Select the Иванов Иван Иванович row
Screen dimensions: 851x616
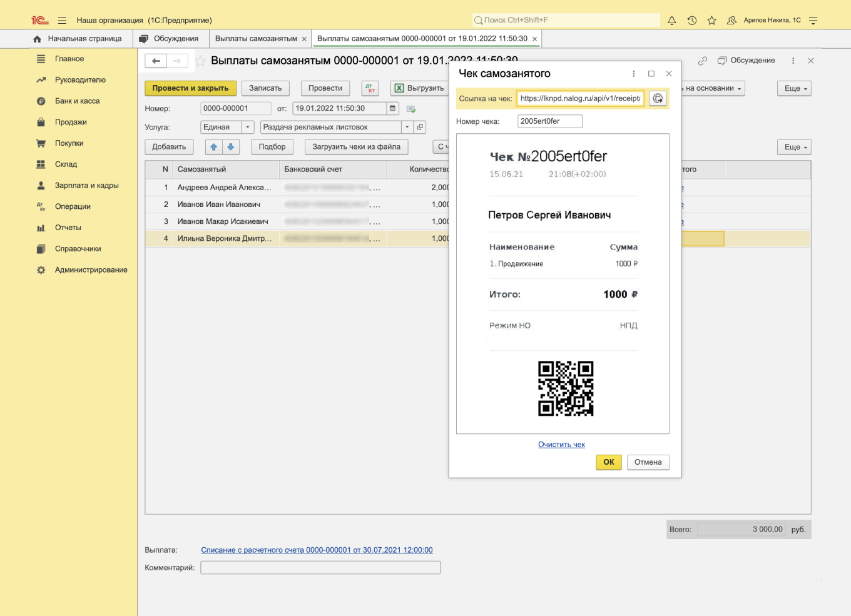click(x=218, y=204)
